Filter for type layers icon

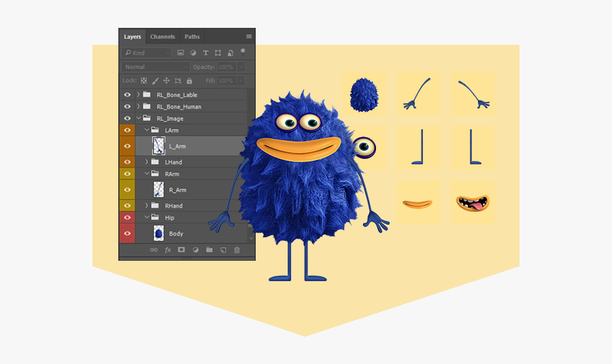[x=205, y=52]
